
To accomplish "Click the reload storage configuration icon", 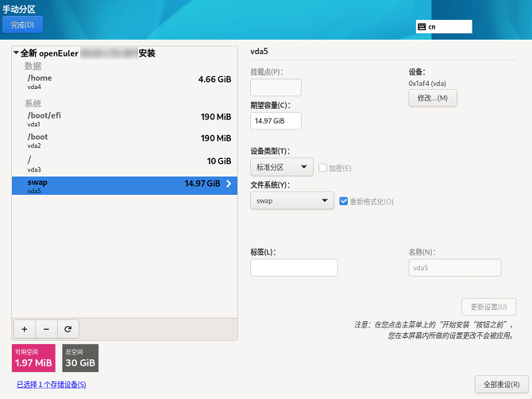I will coord(68,329).
